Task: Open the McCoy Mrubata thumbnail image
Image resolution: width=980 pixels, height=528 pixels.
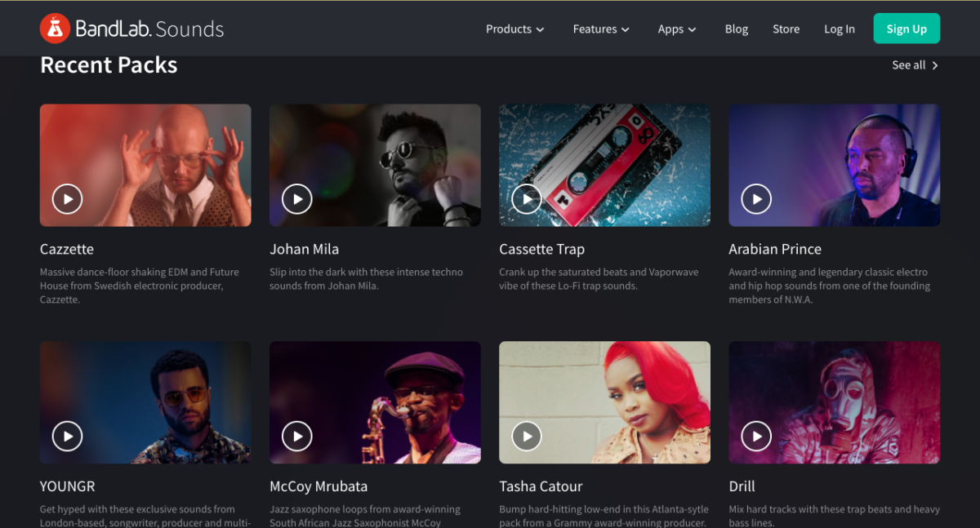Action: (x=375, y=402)
